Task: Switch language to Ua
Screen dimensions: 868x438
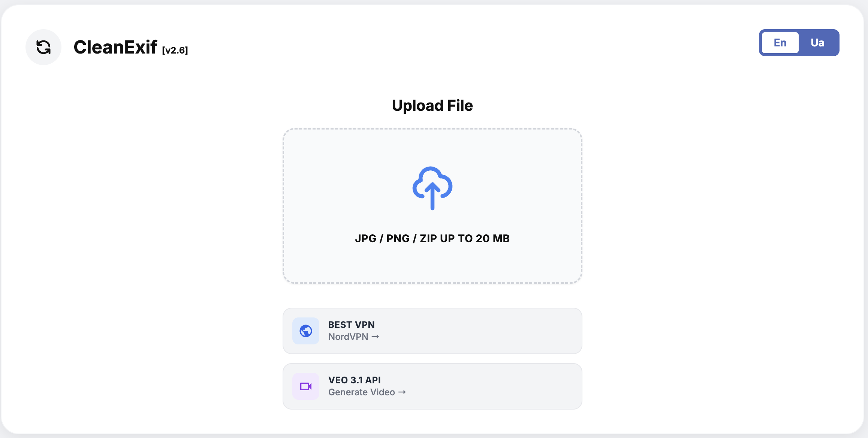Action: point(817,43)
